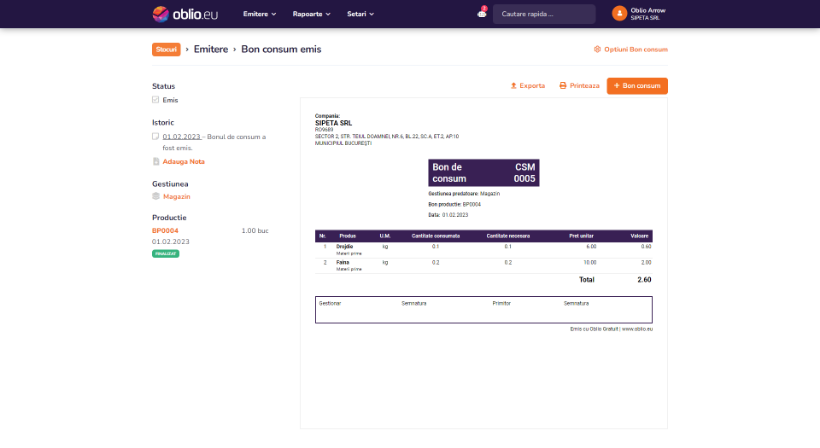Image resolution: width=820 pixels, height=448 pixels.
Task: Click the user avatar icon
Action: pyautogui.click(x=619, y=14)
